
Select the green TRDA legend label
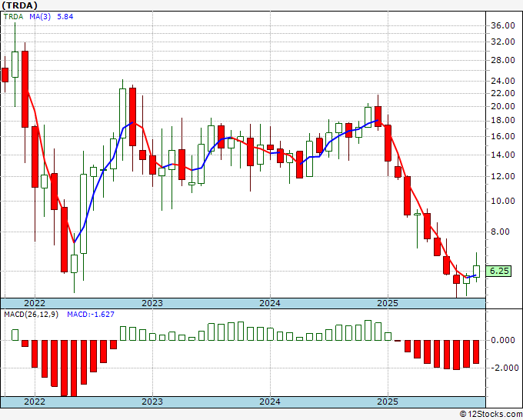(x=13, y=17)
